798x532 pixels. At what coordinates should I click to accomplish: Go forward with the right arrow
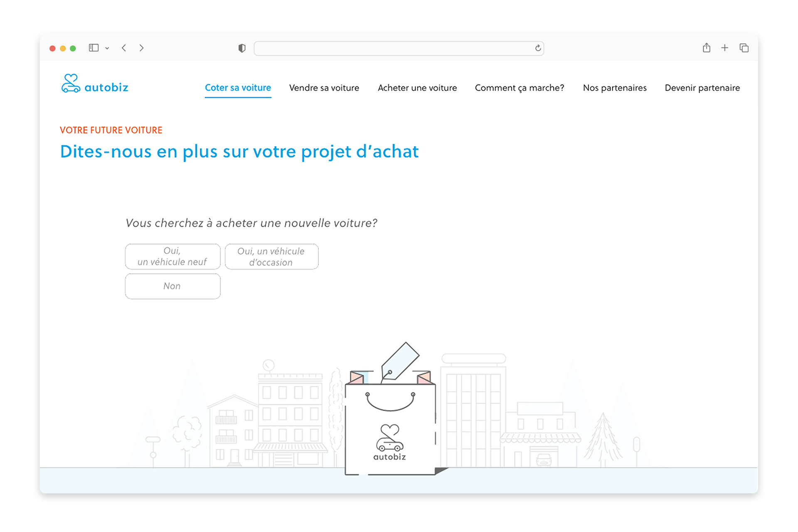142,48
